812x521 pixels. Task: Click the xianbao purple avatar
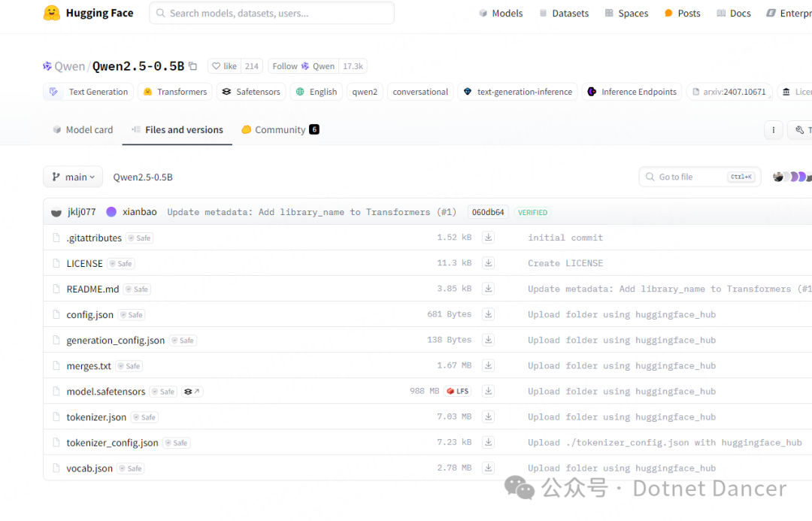click(x=111, y=212)
